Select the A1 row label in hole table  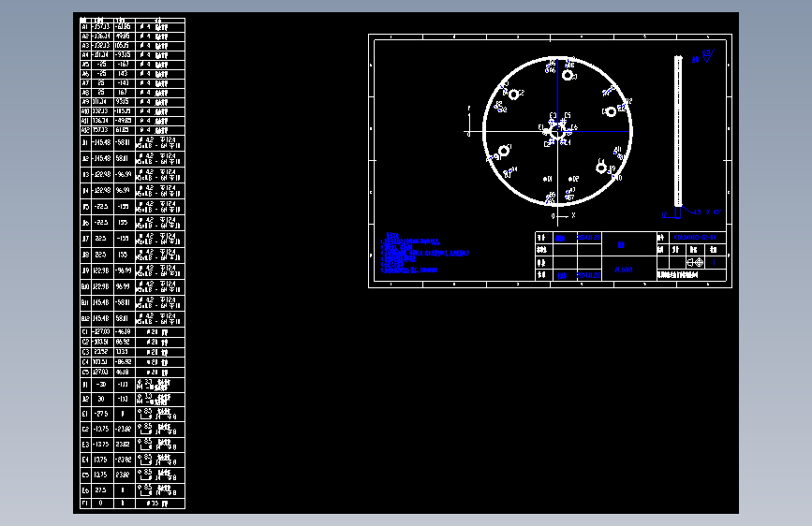(x=85, y=27)
